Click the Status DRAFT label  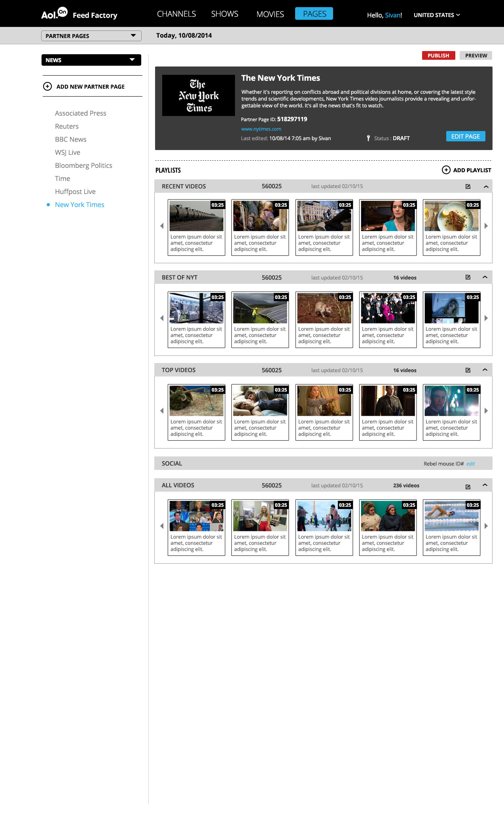coord(392,138)
